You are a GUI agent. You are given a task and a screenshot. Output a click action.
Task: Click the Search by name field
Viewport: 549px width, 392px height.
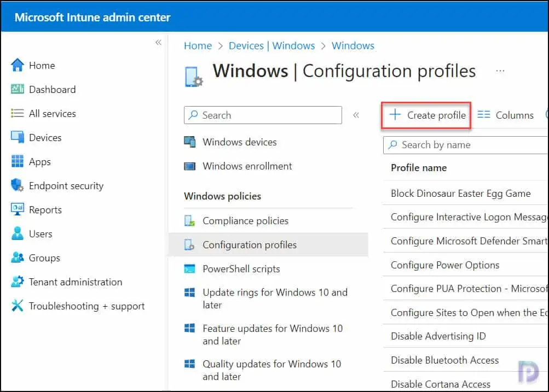click(466, 145)
